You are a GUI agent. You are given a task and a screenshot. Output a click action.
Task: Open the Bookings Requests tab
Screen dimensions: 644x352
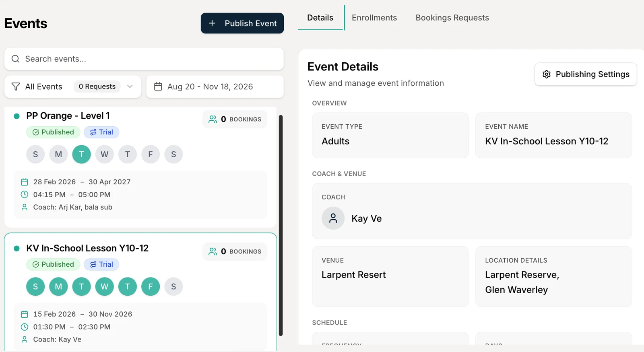click(452, 18)
